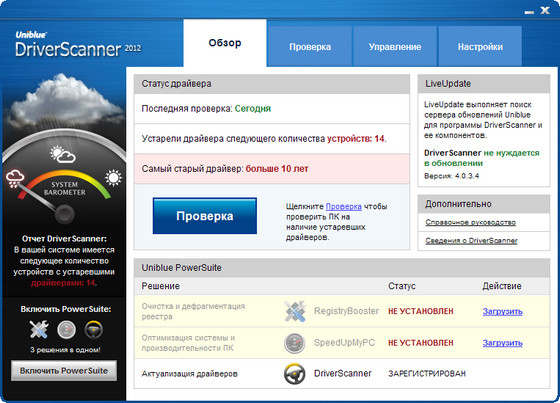
Task: Click SpeedUpMyPC speedometer icon in table
Action: tap(295, 343)
